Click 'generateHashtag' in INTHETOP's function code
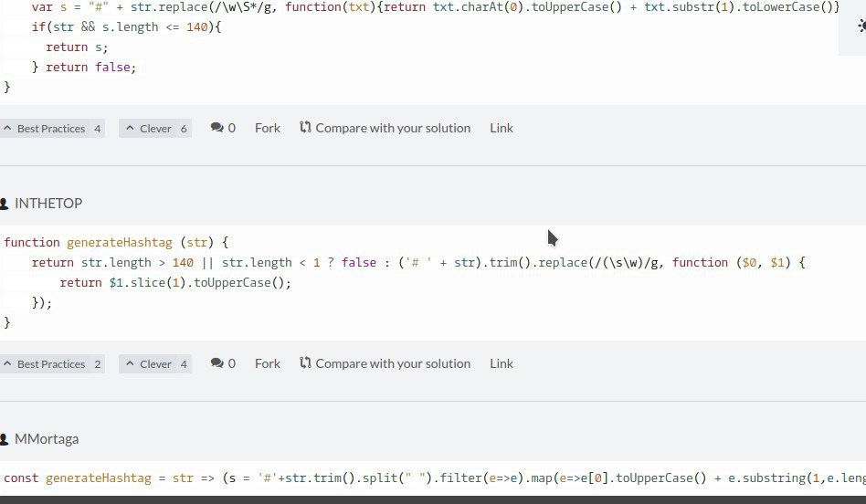This screenshot has height=504, width=866. (x=120, y=242)
